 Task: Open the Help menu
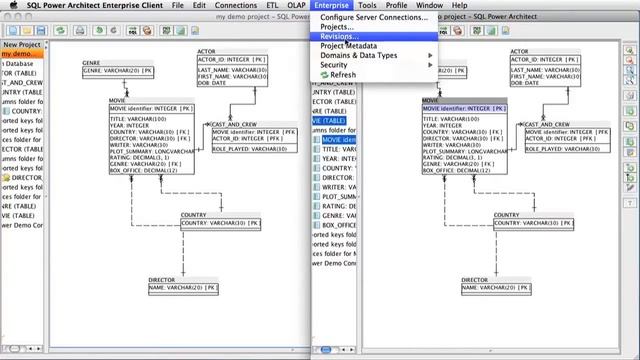click(459, 5)
